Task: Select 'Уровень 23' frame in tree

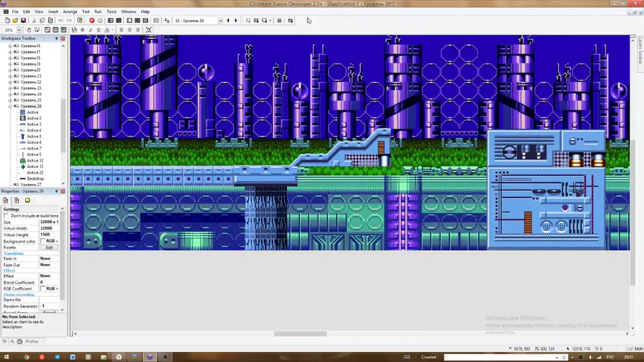Action: click(31, 88)
